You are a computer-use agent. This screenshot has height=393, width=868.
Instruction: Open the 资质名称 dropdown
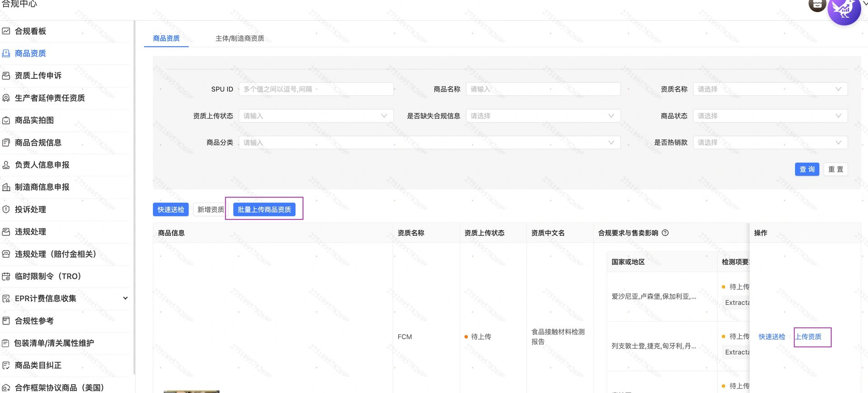click(x=770, y=89)
